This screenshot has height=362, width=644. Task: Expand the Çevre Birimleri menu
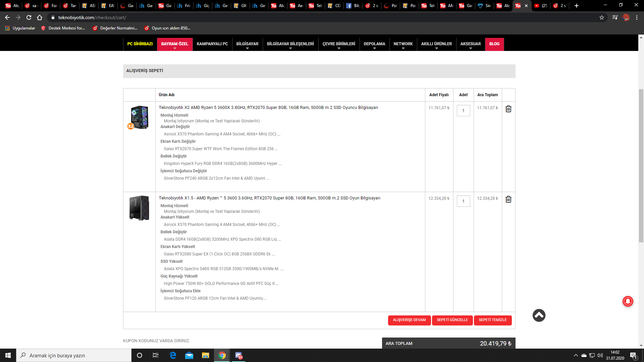338,44
